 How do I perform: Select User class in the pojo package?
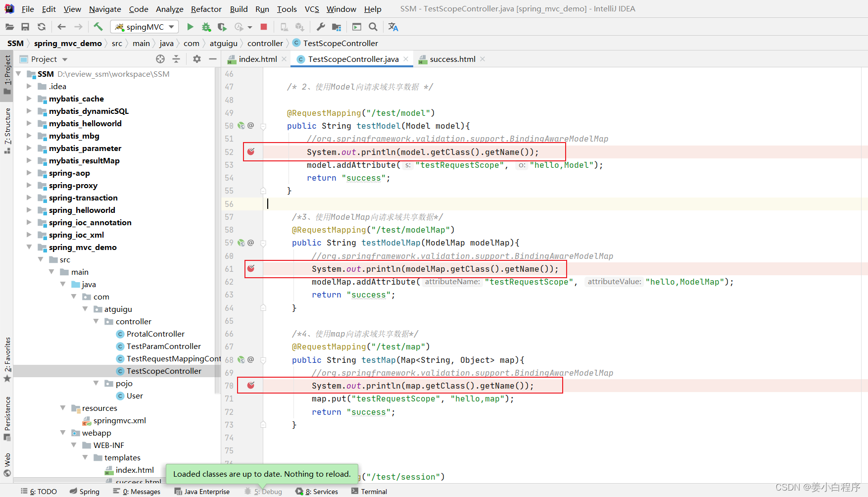point(135,396)
